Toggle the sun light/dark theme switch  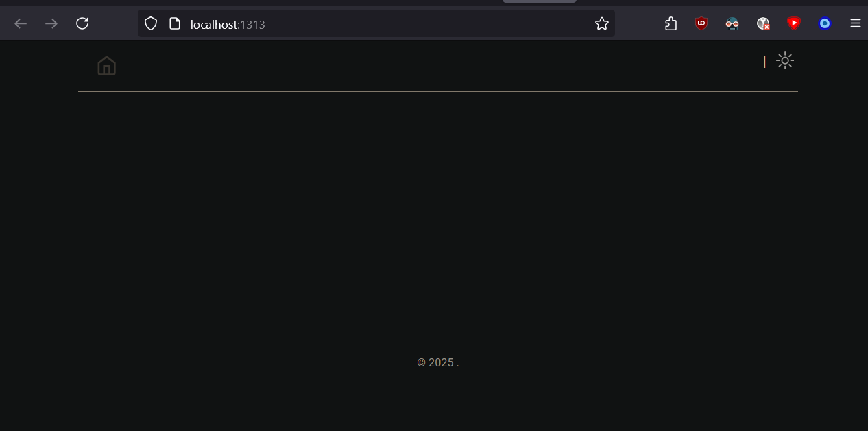[785, 60]
